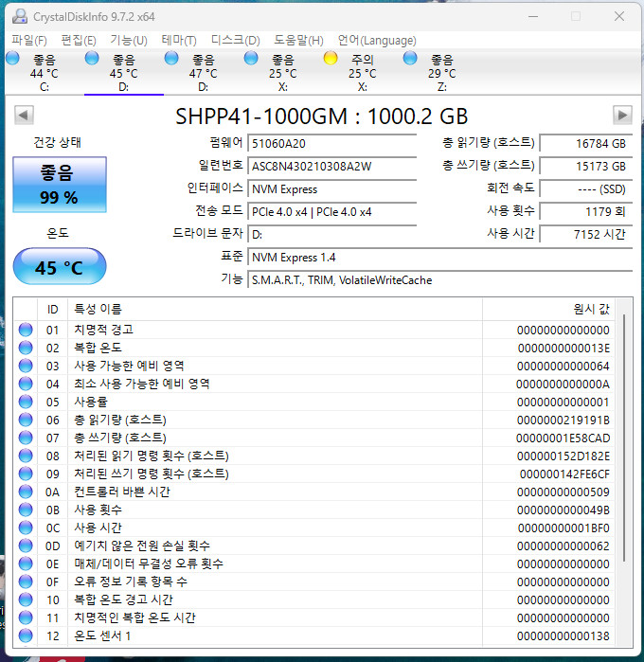Image resolution: width=644 pixels, height=662 pixels.
Task: Click the SMART table vertical scrollbar
Action: click(x=624, y=438)
